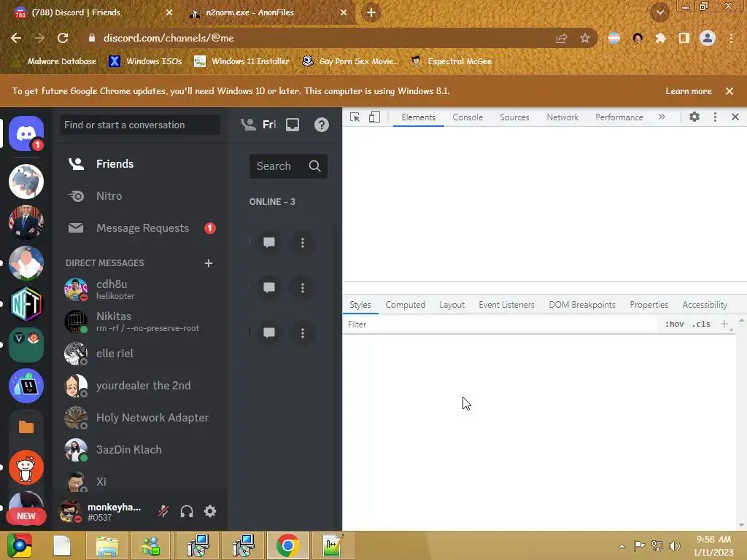The width and height of the screenshot is (747, 560).
Task: Open DM with Nikitas
Action: tap(140, 322)
